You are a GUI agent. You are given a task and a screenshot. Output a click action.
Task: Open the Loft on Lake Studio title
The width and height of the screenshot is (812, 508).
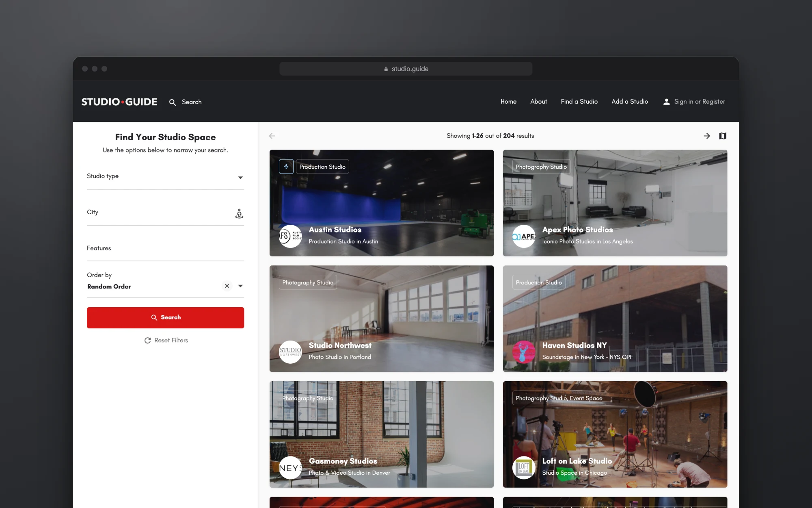[577, 461]
